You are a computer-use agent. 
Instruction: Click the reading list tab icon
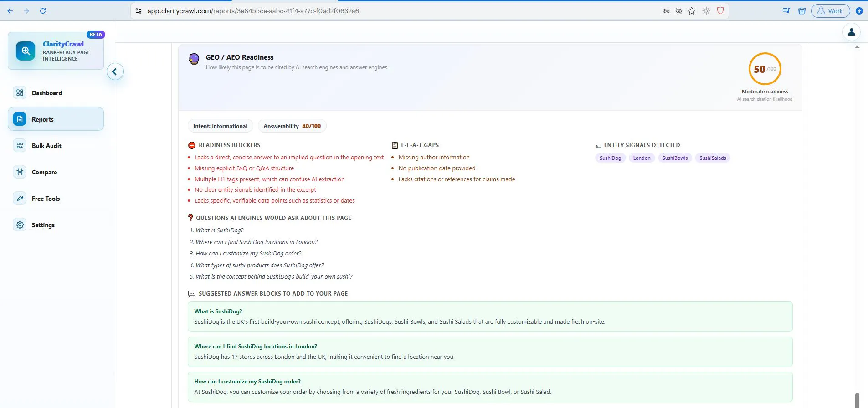click(802, 11)
